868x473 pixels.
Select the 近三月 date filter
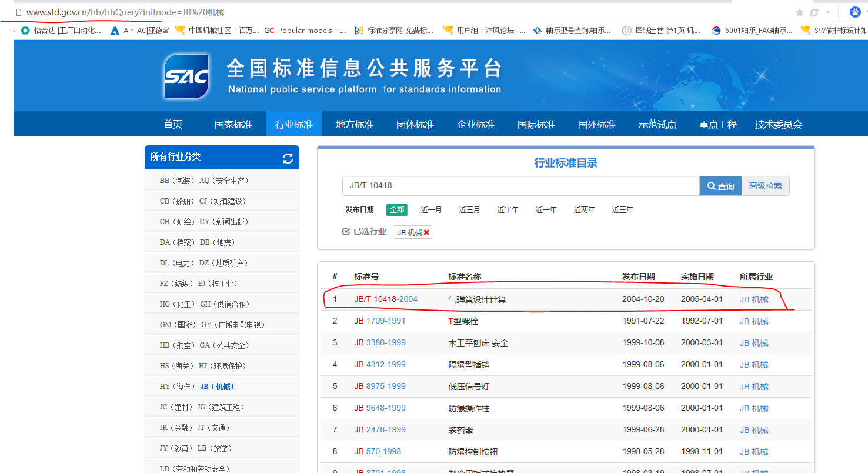(469, 210)
